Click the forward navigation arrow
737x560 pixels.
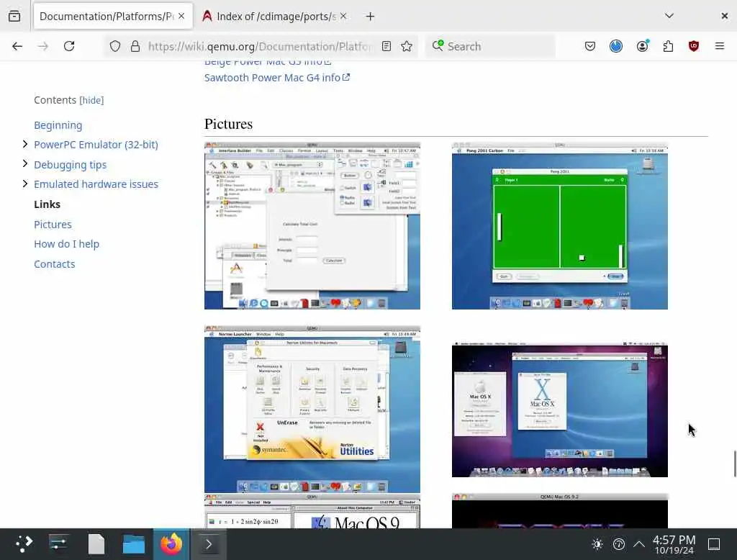point(43,46)
